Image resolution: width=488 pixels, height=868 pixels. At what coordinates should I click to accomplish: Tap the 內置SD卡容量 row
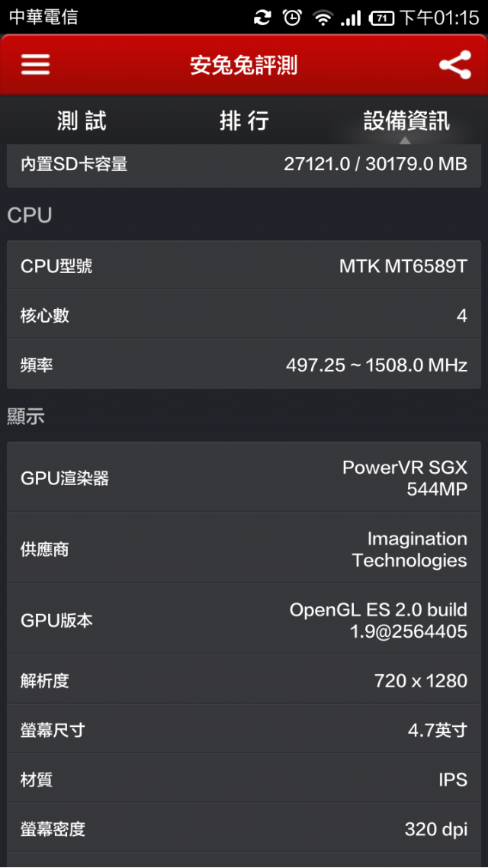(244, 166)
